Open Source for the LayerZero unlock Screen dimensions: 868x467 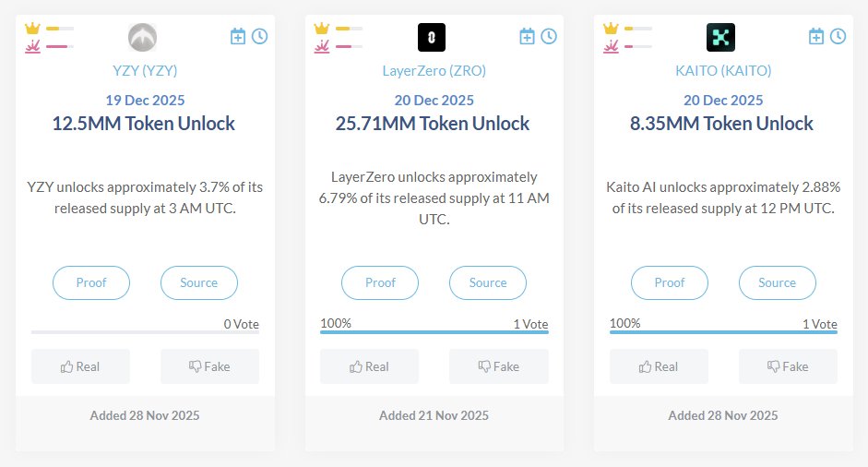click(488, 282)
